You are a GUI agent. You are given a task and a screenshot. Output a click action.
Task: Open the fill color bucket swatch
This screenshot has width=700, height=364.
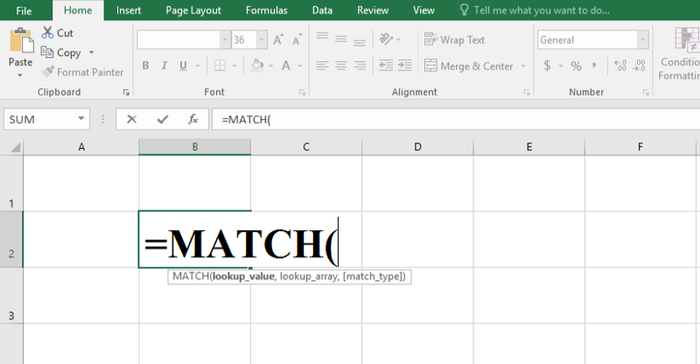coord(257,66)
